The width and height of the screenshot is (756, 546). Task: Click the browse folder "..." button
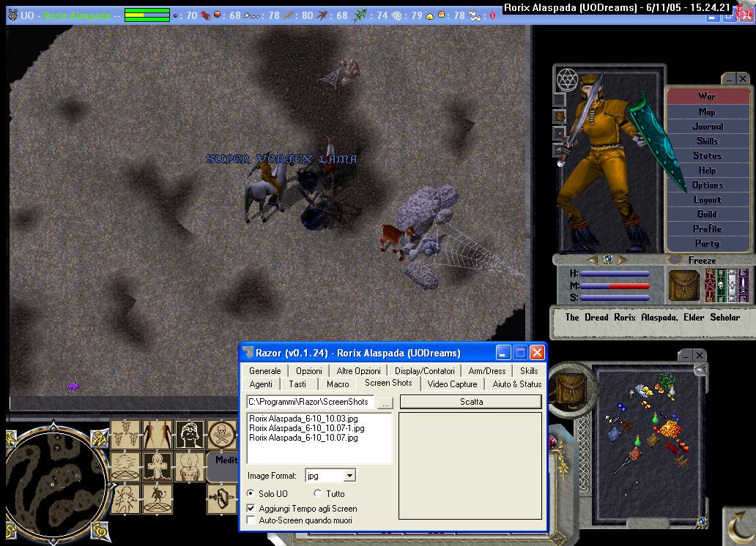coord(385,403)
